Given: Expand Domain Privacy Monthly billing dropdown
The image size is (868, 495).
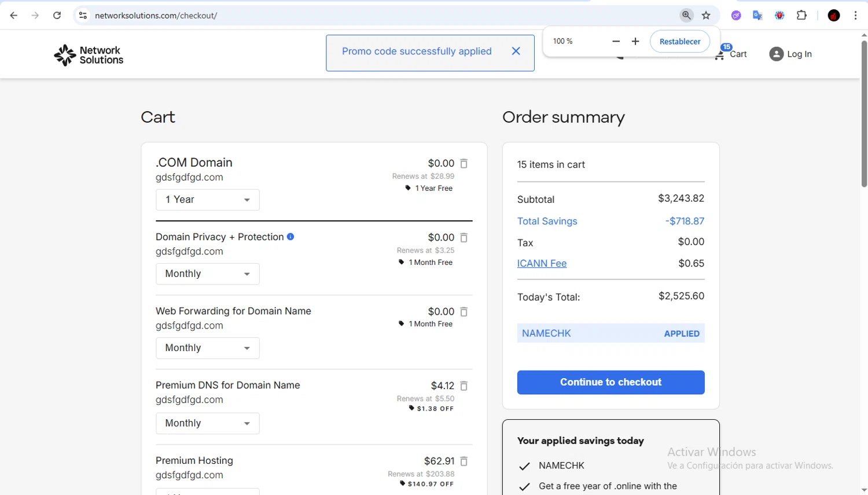Looking at the screenshot, I should [x=207, y=274].
